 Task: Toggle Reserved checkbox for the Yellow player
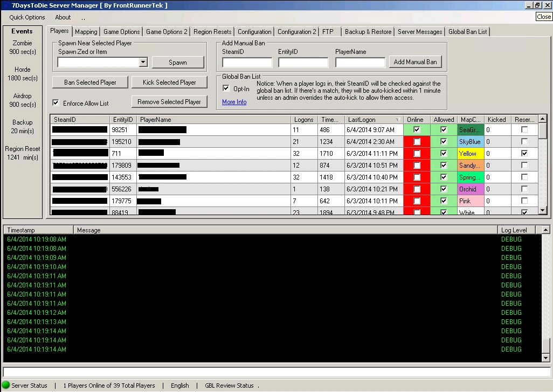(x=524, y=154)
